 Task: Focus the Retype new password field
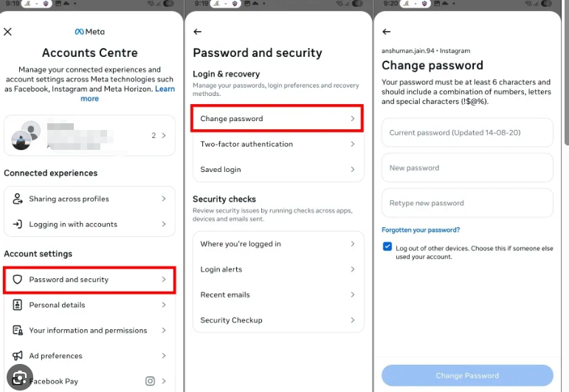467,203
